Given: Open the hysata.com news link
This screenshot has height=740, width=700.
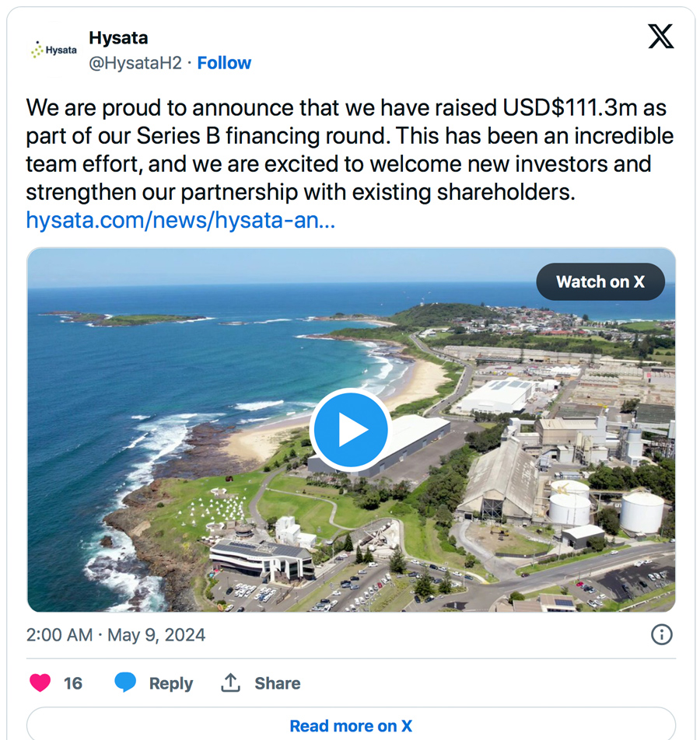Looking at the screenshot, I should tap(180, 220).
